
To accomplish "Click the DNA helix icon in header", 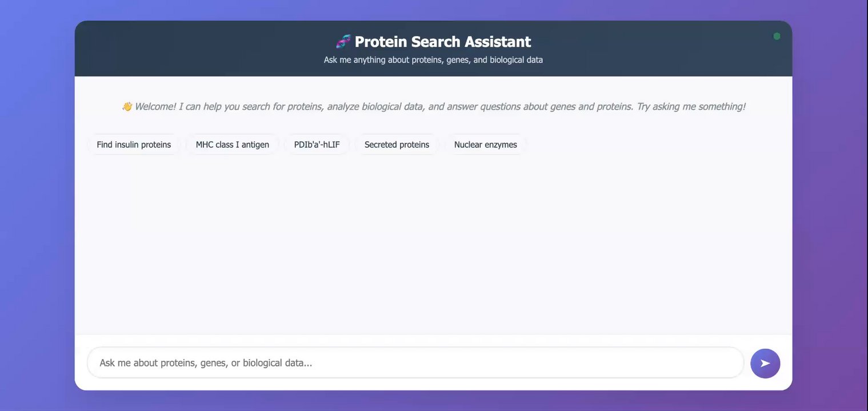I will 343,42.
